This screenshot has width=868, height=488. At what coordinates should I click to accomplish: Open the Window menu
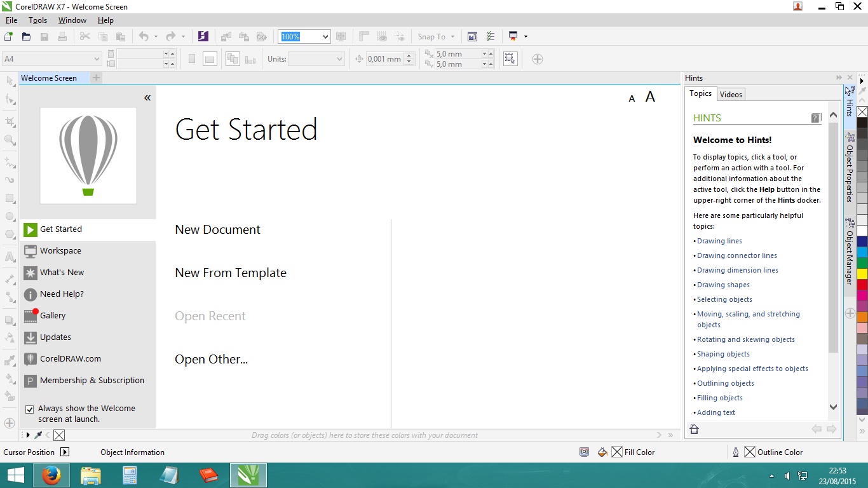click(x=72, y=20)
